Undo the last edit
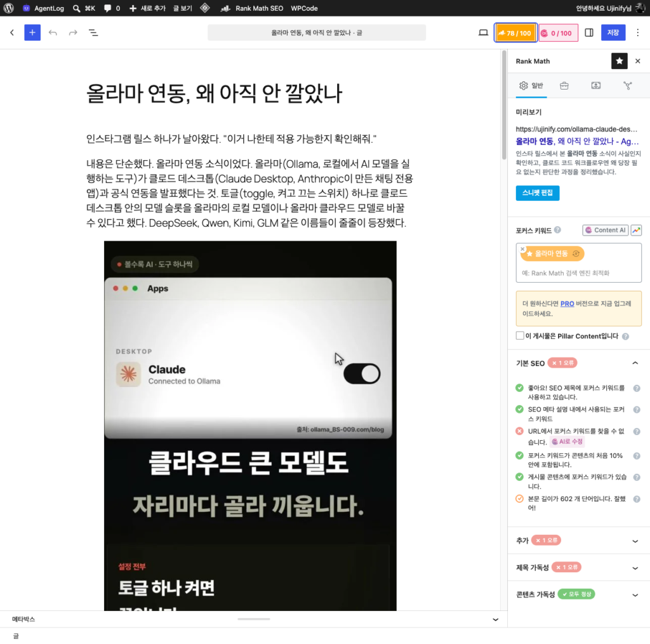650x644 pixels. tap(53, 32)
